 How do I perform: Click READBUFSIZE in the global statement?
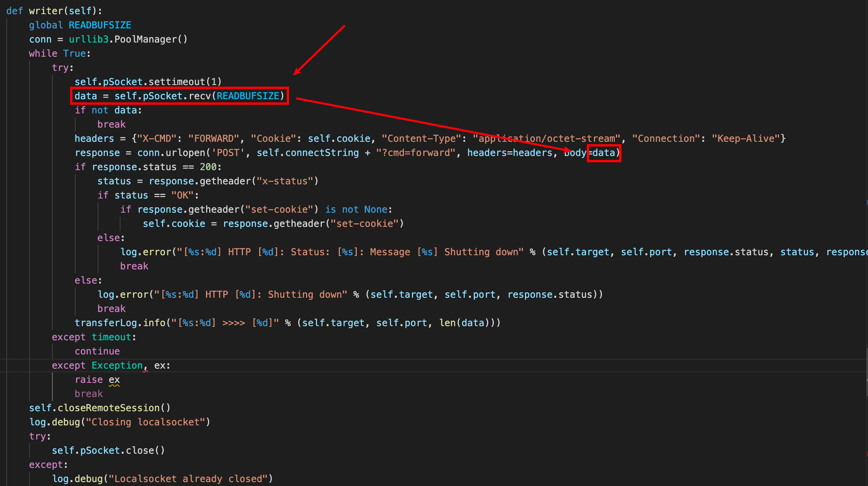pyautogui.click(x=100, y=25)
